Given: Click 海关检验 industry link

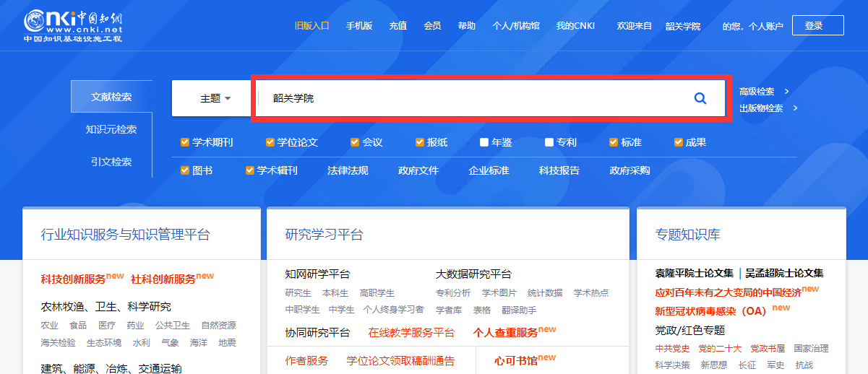Looking at the screenshot, I should (x=59, y=342).
